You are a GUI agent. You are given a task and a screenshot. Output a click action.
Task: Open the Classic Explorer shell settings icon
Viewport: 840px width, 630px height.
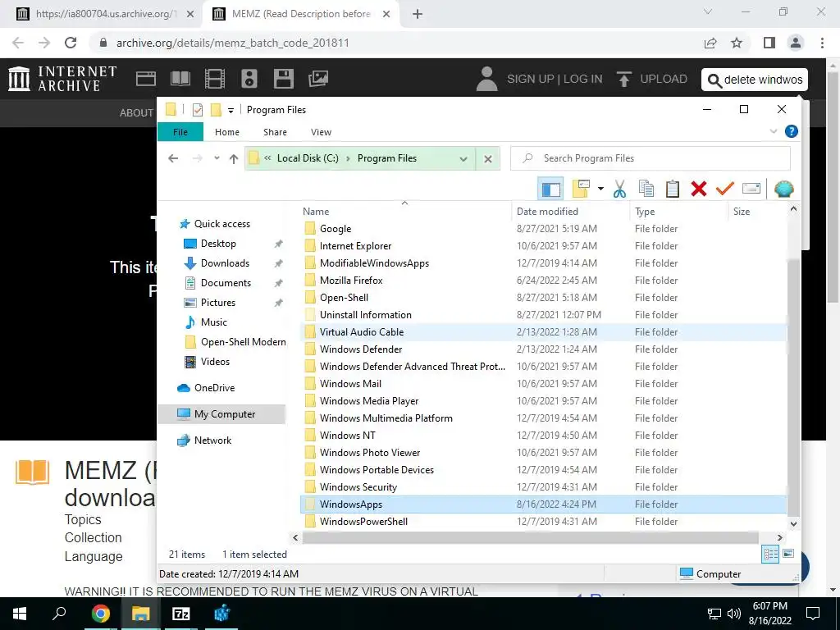point(783,189)
